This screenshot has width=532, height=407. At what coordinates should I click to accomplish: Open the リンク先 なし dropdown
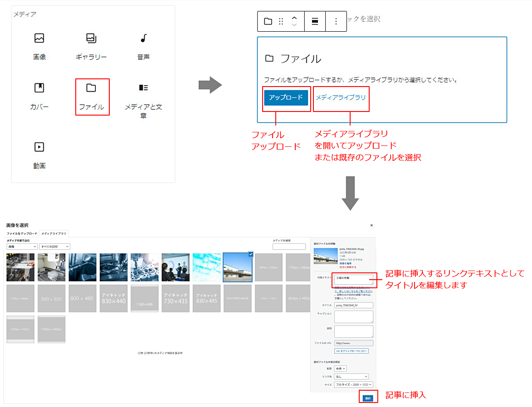click(351, 377)
